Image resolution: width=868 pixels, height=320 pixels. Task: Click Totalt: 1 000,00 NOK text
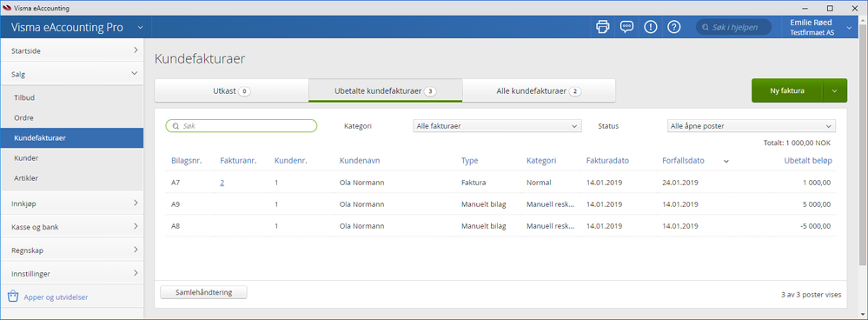pos(797,143)
